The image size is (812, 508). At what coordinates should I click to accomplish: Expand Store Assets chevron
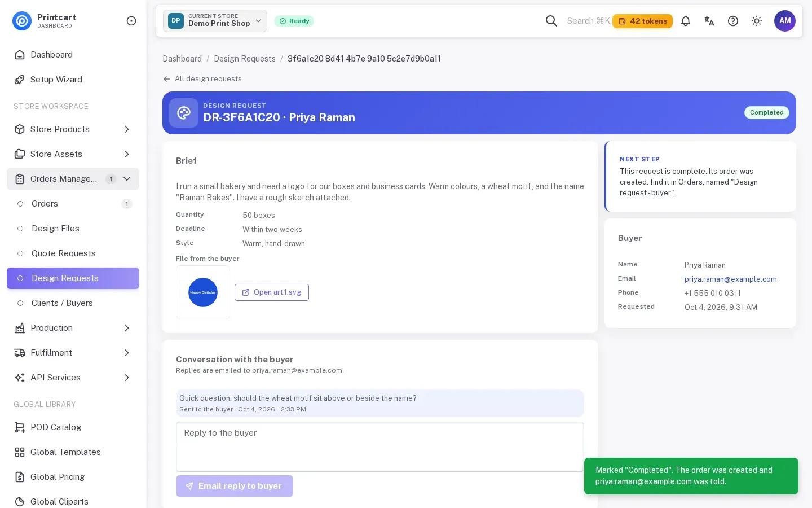127,154
